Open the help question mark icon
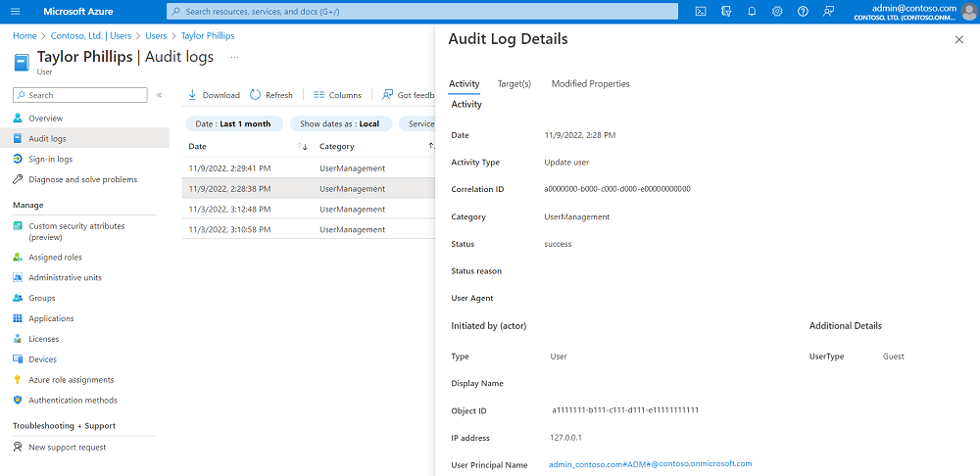This screenshot has height=476, width=980. 804,11
